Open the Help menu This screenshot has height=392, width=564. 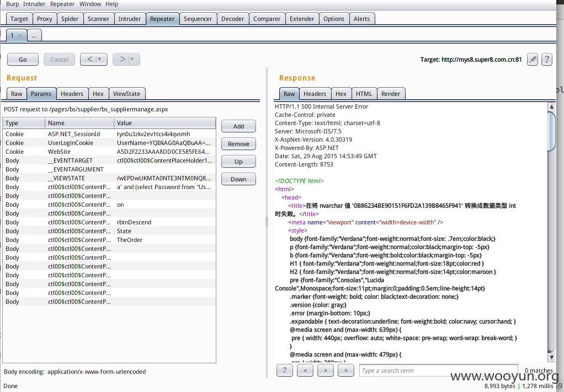(x=111, y=4)
